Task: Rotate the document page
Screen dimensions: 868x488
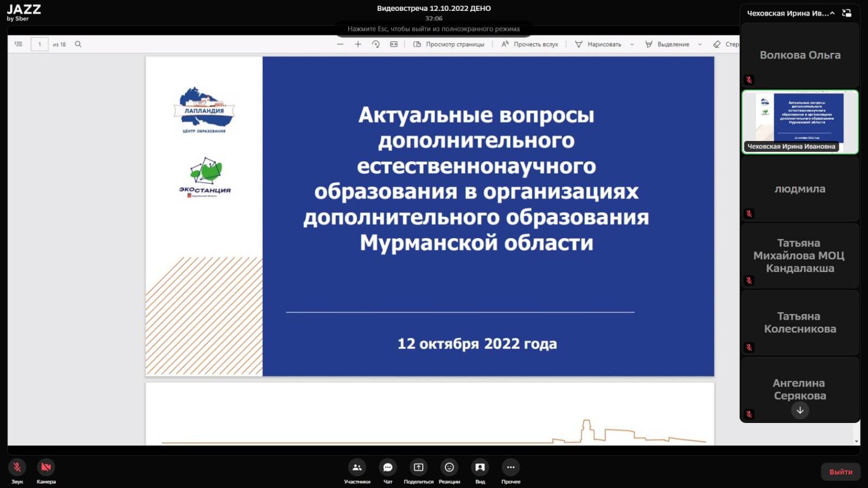Action: coord(375,44)
